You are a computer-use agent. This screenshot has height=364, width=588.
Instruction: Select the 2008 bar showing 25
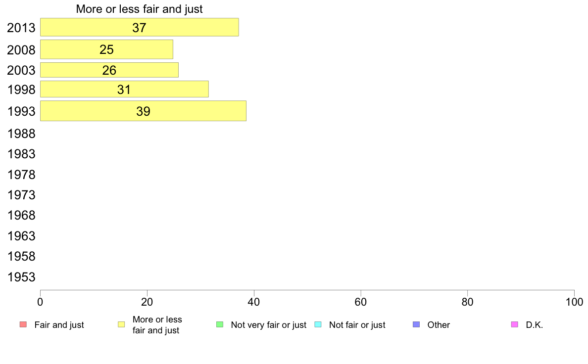click(x=106, y=49)
